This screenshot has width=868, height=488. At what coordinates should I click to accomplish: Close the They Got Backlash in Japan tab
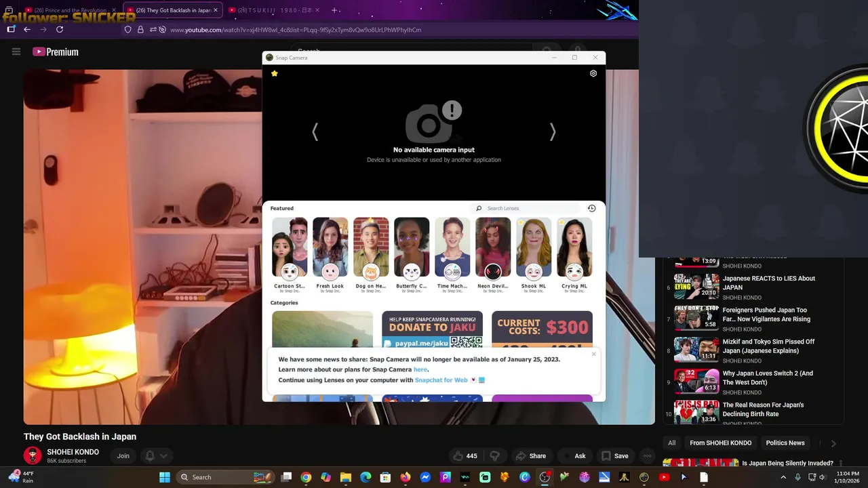(x=216, y=10)
